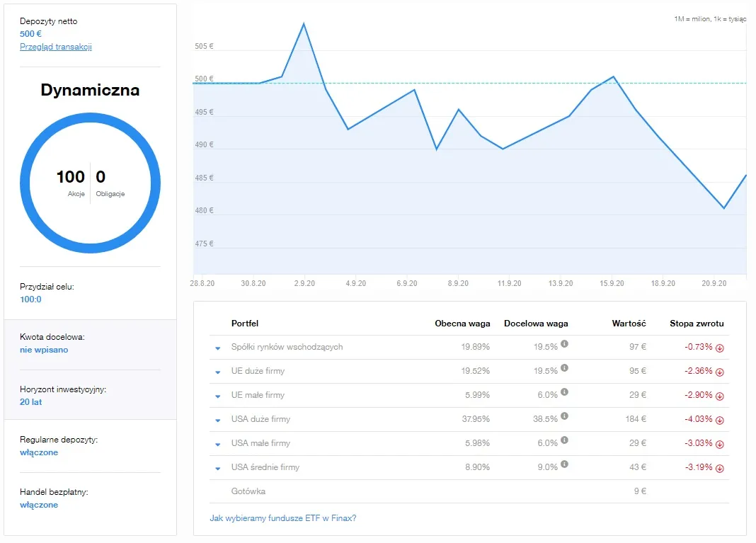Click the 184 € value cell
Image resolution: width=756 pixels, height=543 pixels.
tap(636, 419)
